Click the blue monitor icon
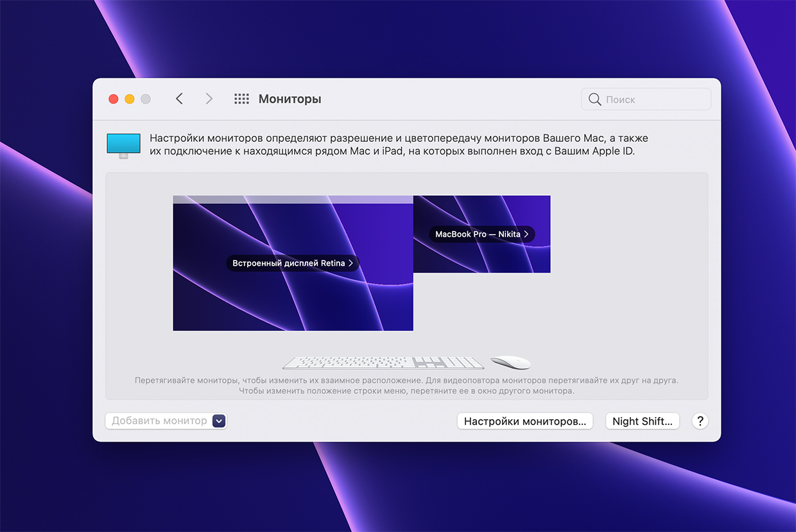The width and height of the screenshot is (796, 532). point(123,146)
